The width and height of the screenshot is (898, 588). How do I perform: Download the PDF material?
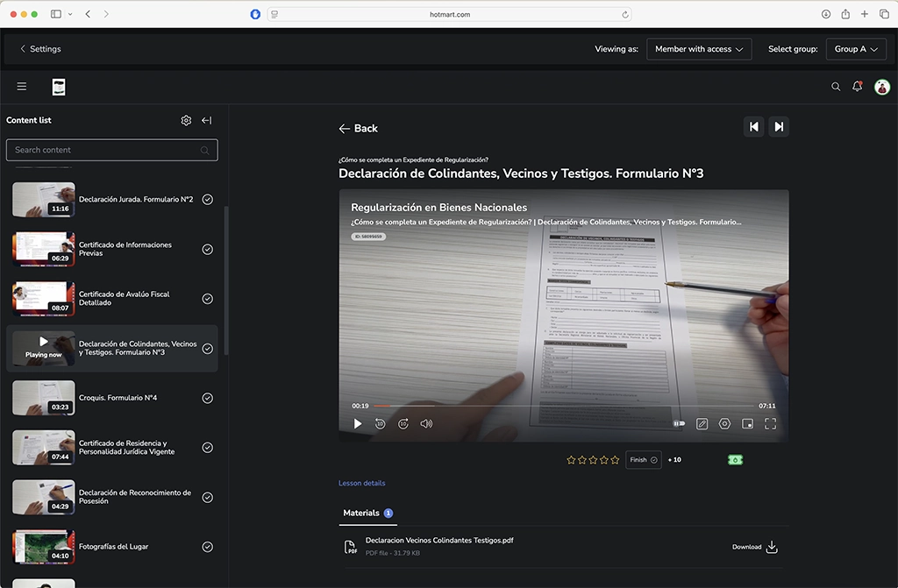click(x=755, y=547)
